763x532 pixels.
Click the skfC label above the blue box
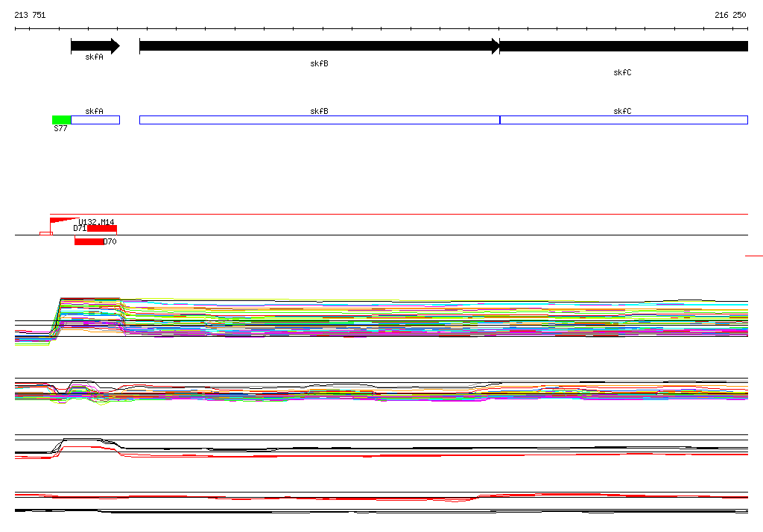pyautogui.click(x=622, y=112)
